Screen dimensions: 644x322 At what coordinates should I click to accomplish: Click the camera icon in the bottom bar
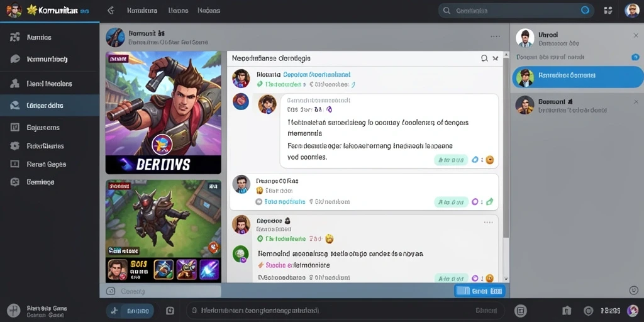(170, 311)
